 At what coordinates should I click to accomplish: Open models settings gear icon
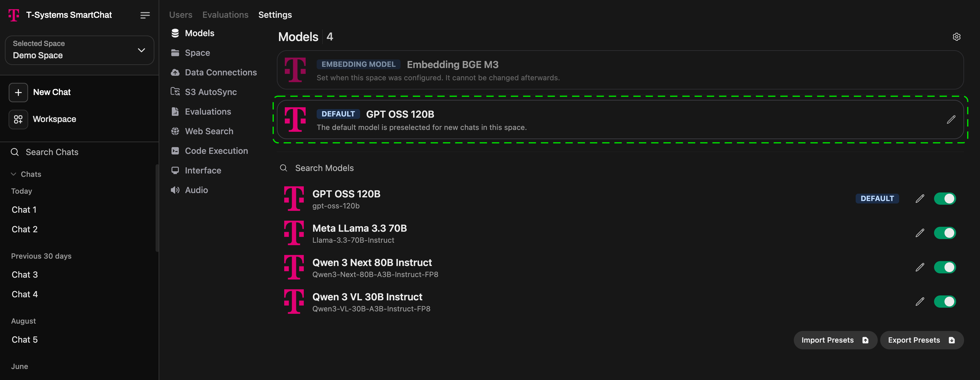click(956, 37)
